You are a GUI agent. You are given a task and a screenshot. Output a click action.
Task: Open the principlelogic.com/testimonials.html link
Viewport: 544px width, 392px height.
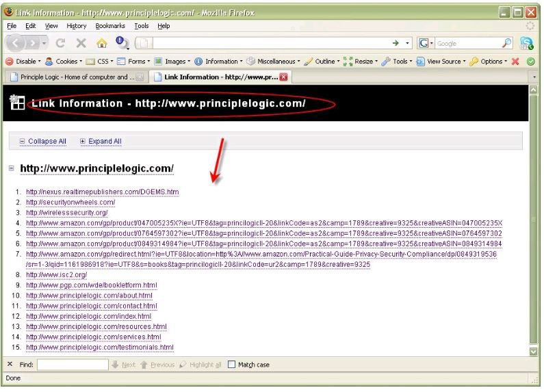[x=100, y=348]
